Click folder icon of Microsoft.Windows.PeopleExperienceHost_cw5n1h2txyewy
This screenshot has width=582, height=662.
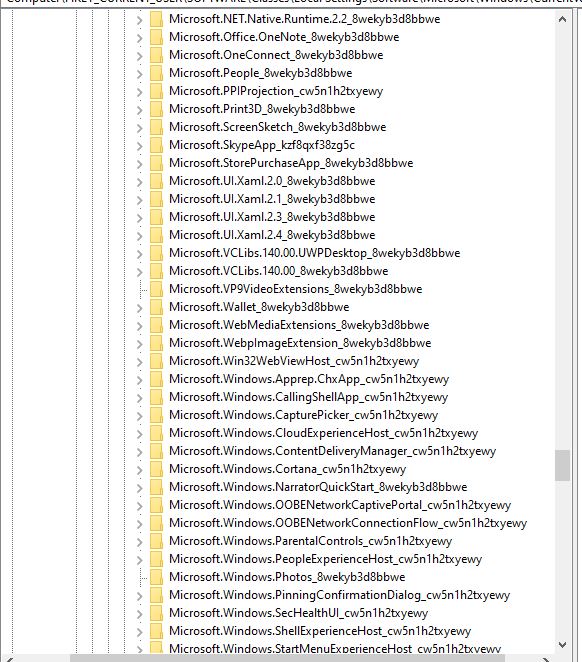(156, 559)
